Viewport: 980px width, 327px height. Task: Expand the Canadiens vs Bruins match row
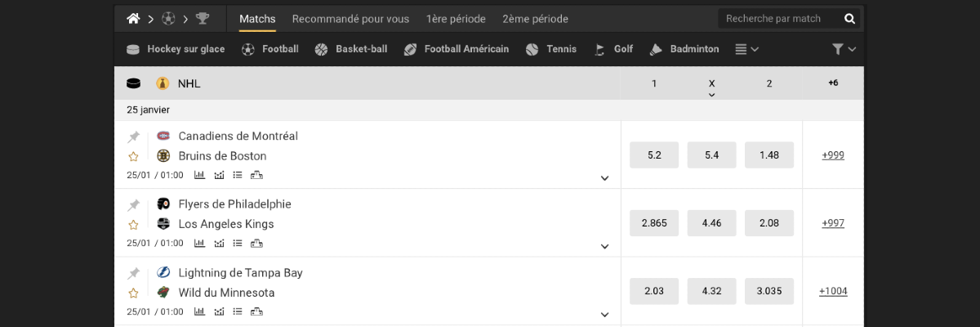coord(605,178)
